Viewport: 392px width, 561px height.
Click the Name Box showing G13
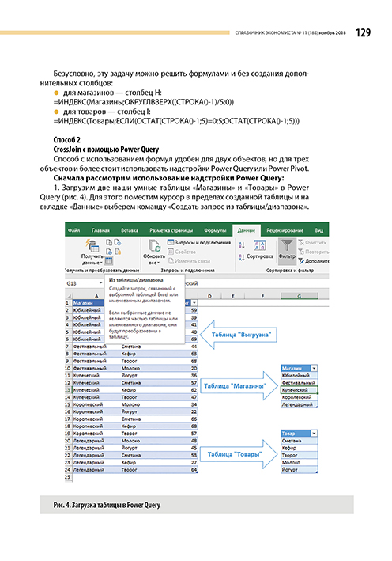tap(82, 283)
